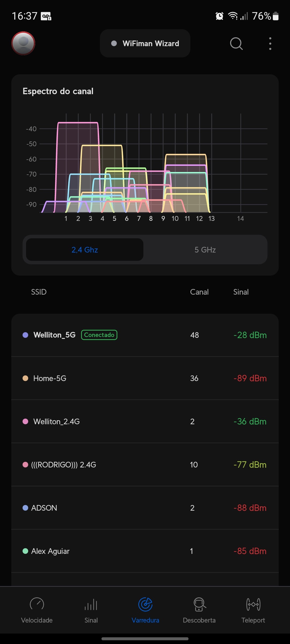Tap the Descoberta discovery icon

pyautogui.click(x=199, y=605)
